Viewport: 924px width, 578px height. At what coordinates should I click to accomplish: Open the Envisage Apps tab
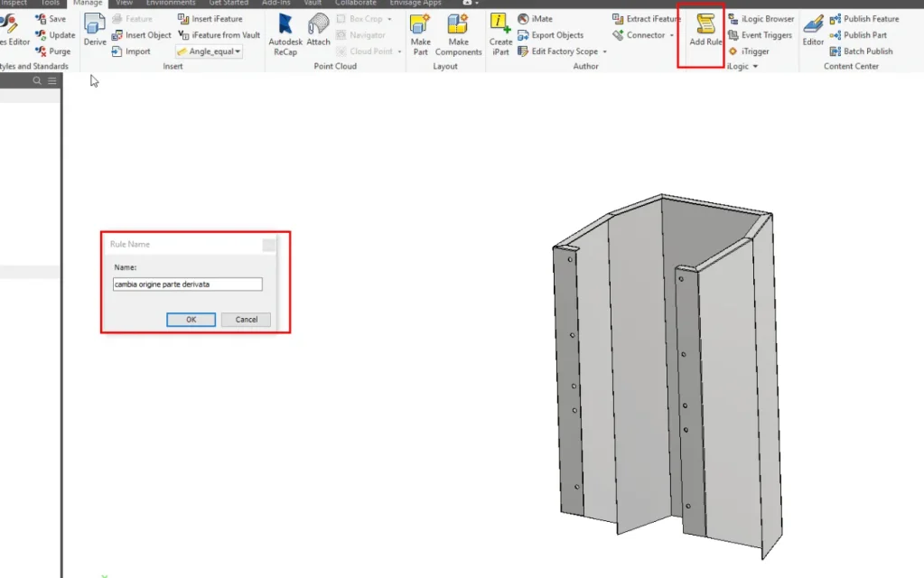(415, 3)
